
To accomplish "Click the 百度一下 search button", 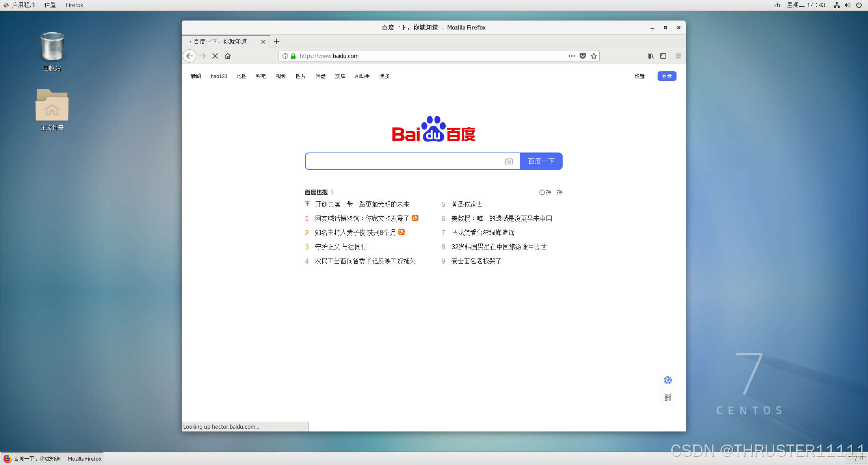I will click(541, 161).
